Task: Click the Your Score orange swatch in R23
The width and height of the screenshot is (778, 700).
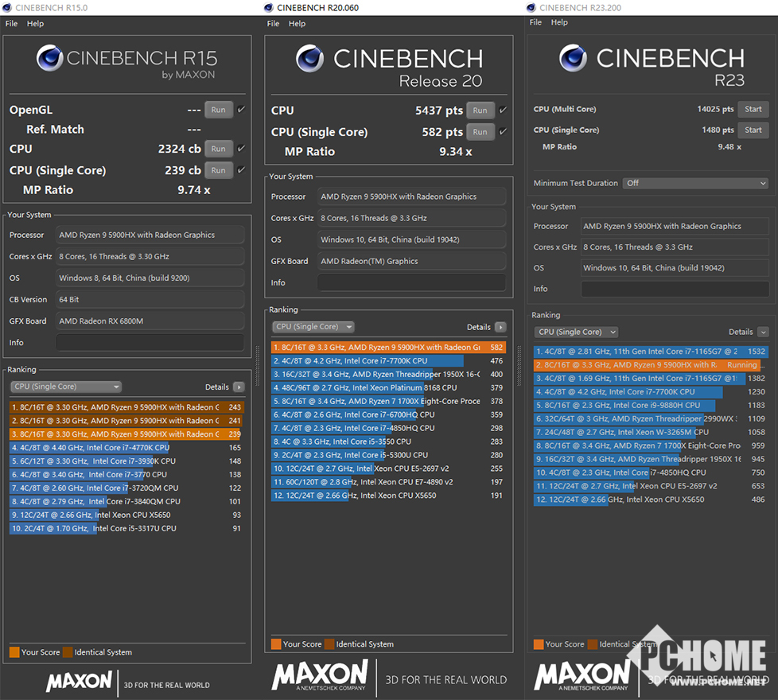Action: pyautogui.click(x=539, y=644)
